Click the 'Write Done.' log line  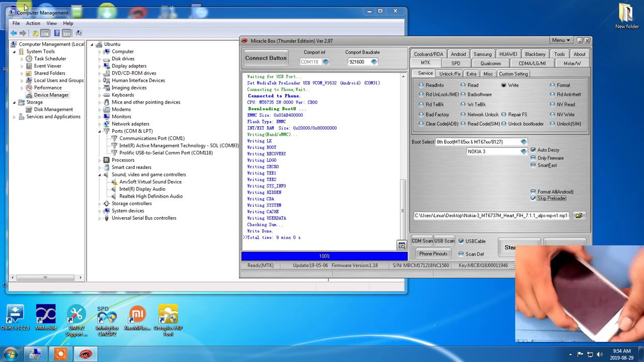pyautogui.click(x=260, y=231)
